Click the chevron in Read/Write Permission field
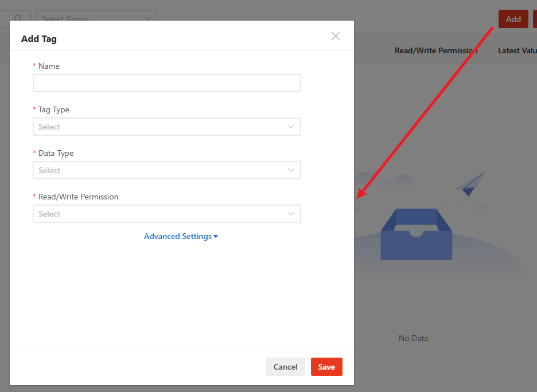 tap(291, 214)
